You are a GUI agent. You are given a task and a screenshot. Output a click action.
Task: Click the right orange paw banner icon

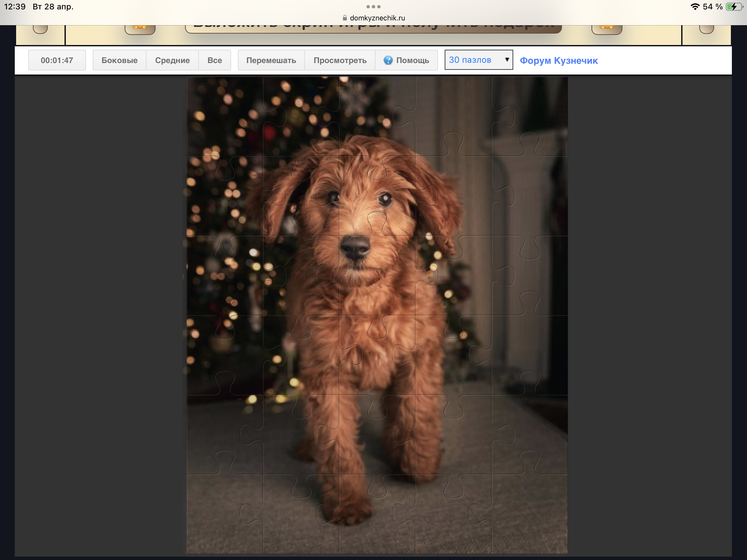point(607,29)
